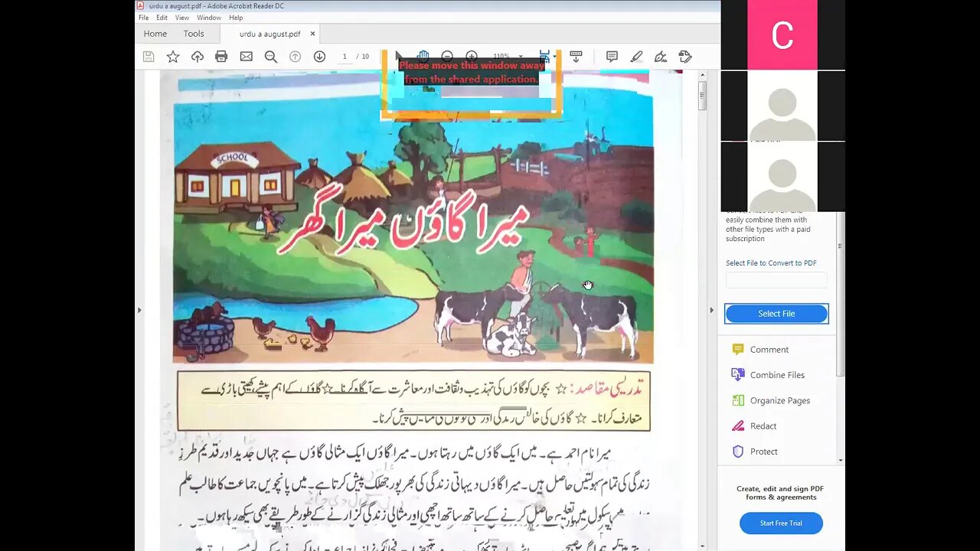Click the convert file name field
The image size is (980, 551).
(776, 280)
